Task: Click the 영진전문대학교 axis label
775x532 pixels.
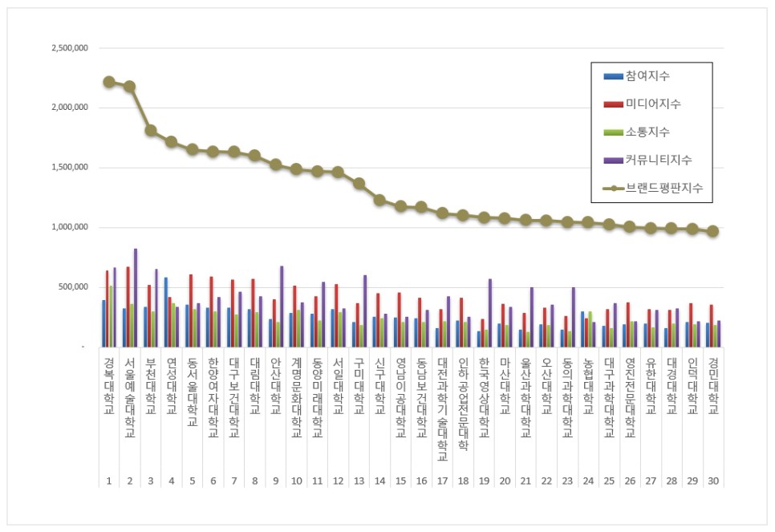Action: [630, 397]
